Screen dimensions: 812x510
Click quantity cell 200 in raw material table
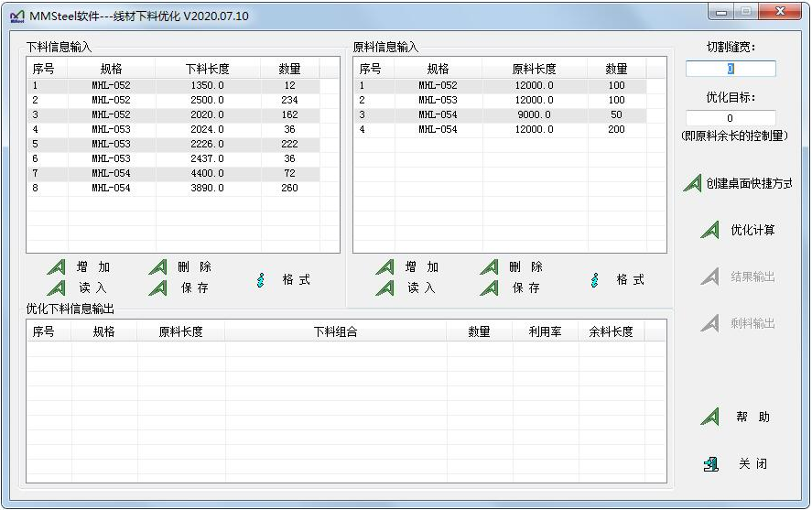(x=616, y=129)
